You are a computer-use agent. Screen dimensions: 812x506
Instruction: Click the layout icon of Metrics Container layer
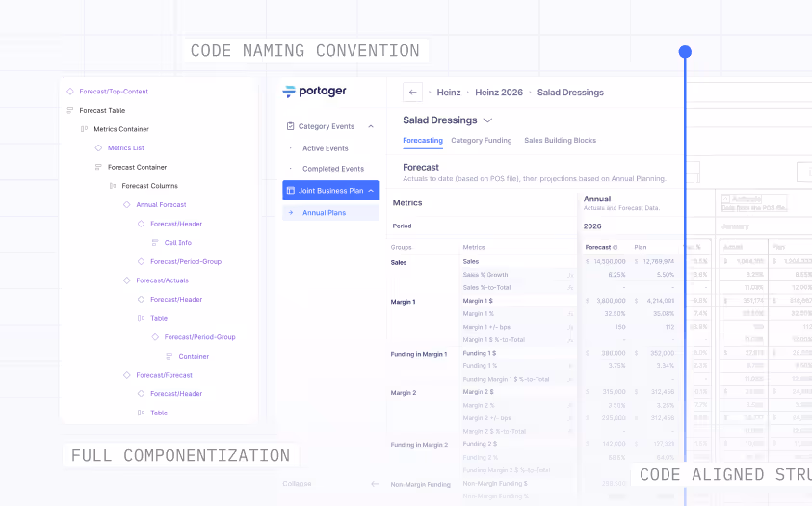[84, 129]
